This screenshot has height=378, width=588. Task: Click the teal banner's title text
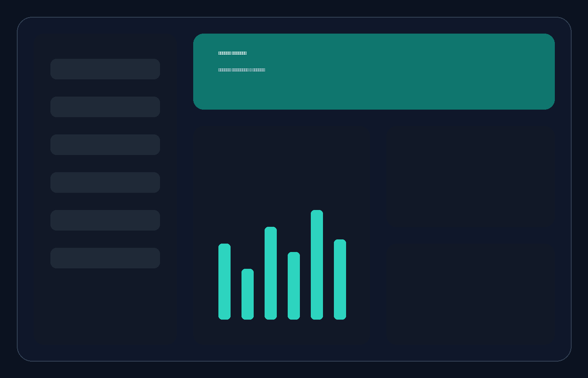click(x=232, y=53)
